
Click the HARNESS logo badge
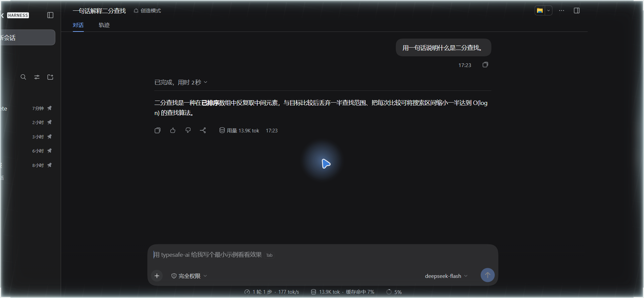point(18,15)
